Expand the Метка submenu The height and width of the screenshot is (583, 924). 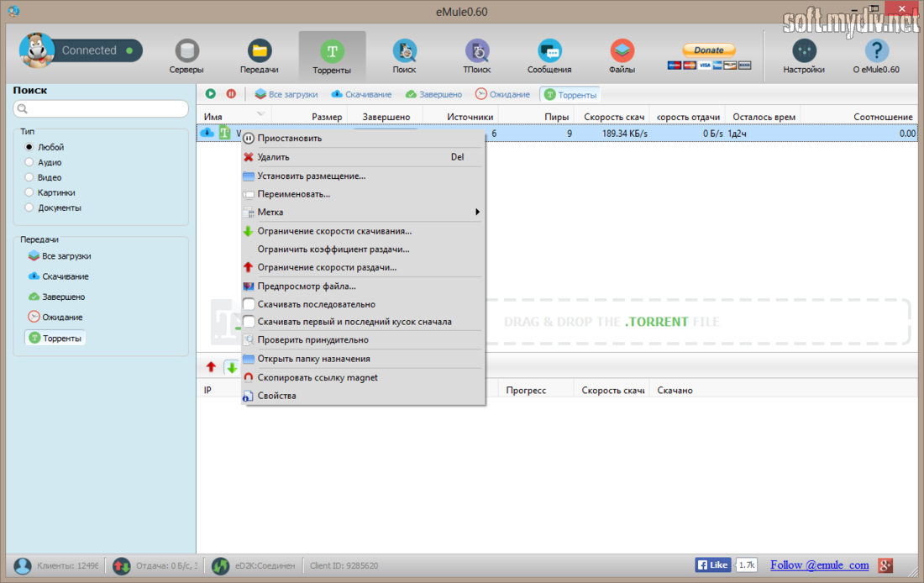[363, 213]
